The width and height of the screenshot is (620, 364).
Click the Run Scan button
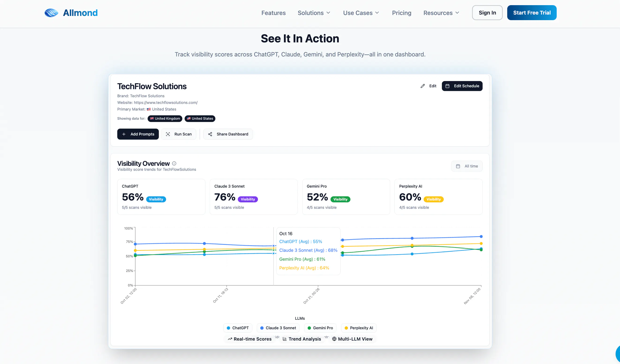point(179,134)
